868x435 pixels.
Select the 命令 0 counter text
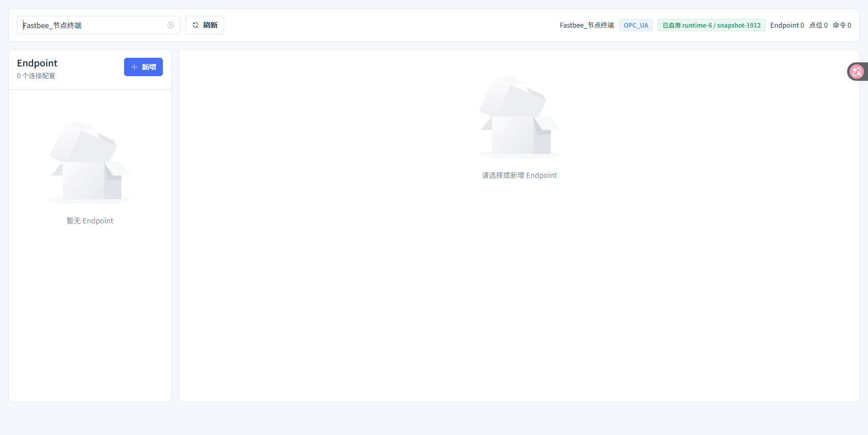(842, 25)
